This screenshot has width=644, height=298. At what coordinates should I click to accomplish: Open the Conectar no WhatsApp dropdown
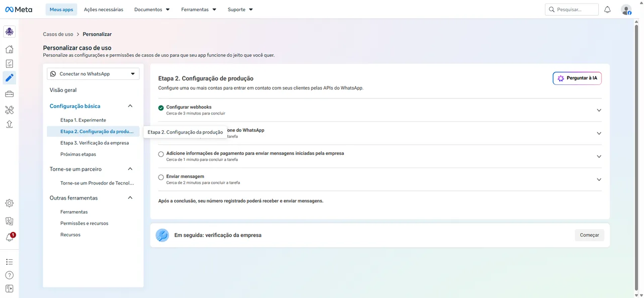(x=93, y=74)
